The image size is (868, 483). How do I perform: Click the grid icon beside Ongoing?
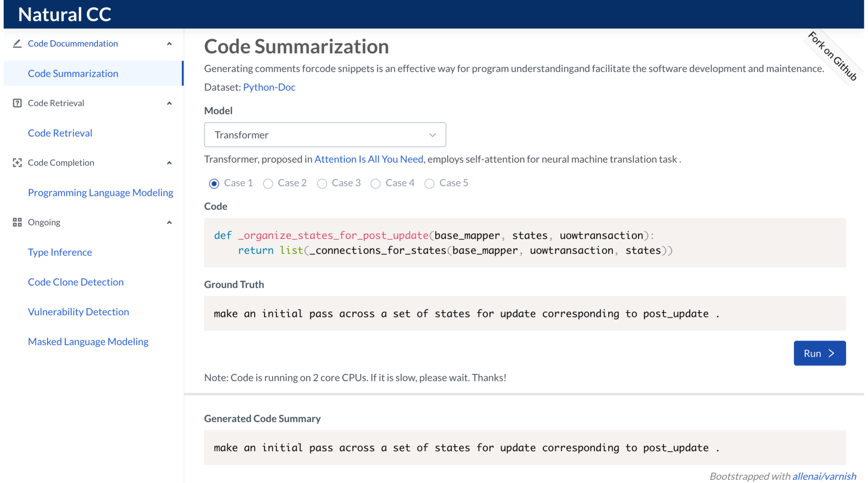(17, 222)
